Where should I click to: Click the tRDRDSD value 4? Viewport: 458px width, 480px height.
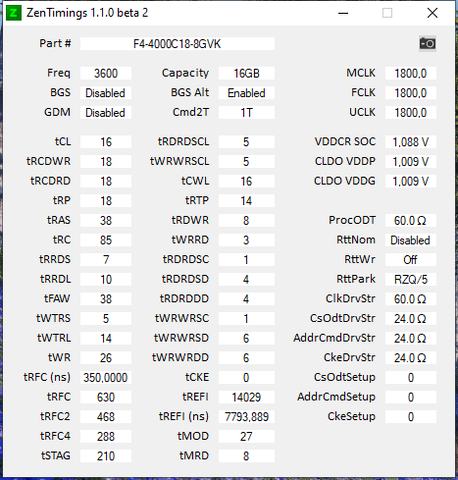(246, 279)
